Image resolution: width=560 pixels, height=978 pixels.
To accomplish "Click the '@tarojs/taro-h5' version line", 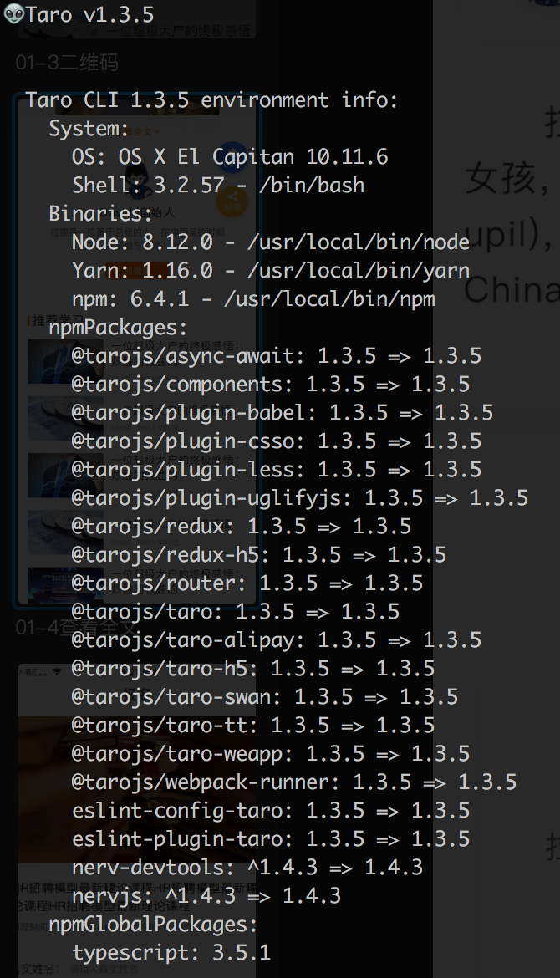I will 253,668.
